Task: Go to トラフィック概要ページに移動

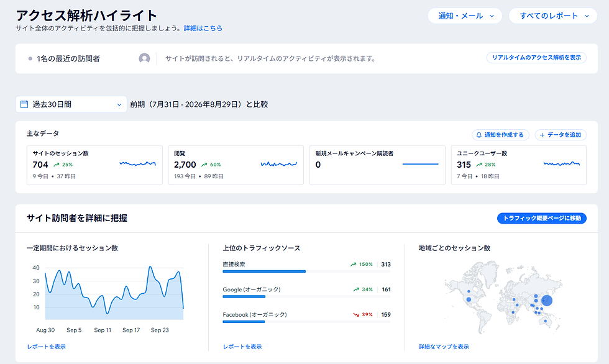Action: coord(542,218)
